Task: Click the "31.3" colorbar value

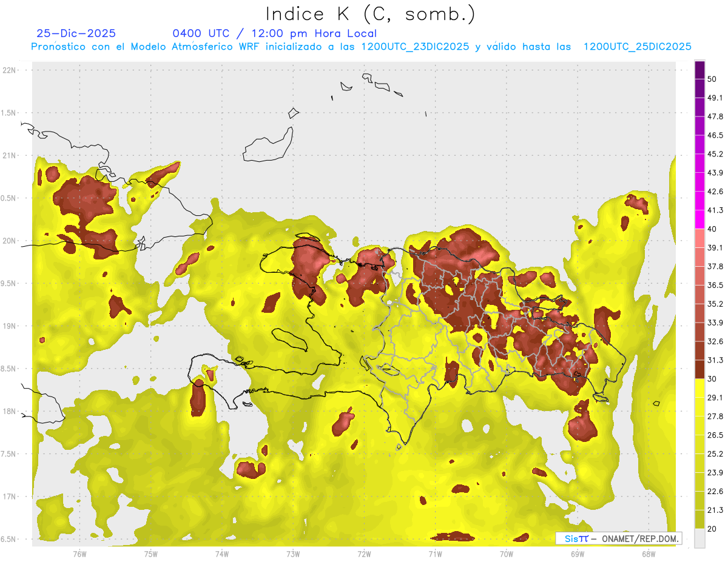Action: [x=715, y=360]
